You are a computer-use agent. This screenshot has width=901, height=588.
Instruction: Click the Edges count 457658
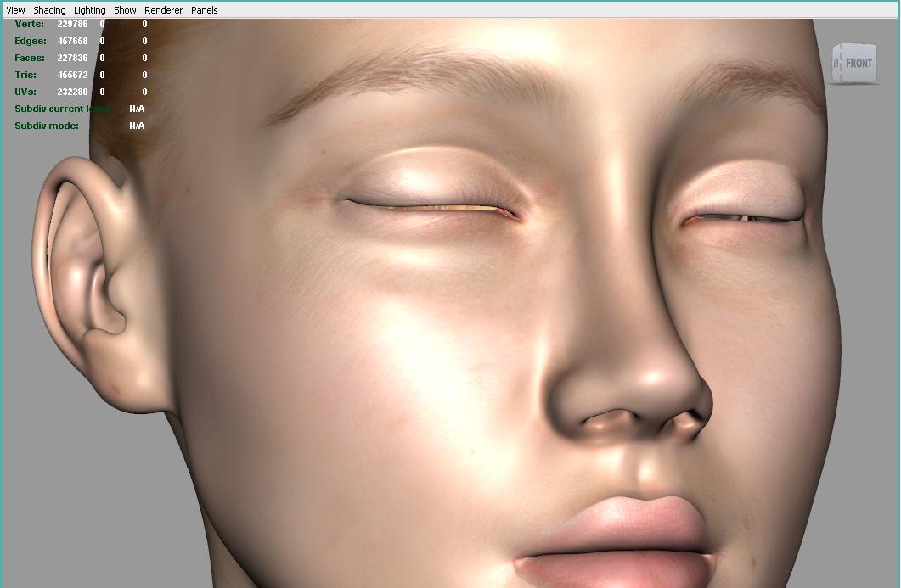click(x=72, y=41)
